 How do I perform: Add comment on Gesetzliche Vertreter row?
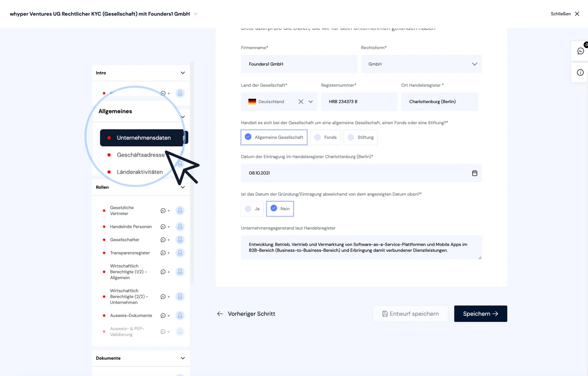165,211
